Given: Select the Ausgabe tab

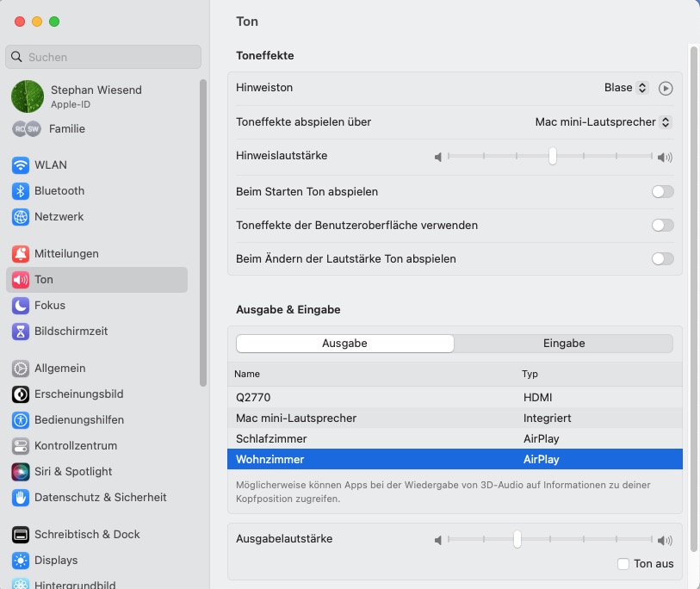Looking at the screenshot, I should [344, 343].
